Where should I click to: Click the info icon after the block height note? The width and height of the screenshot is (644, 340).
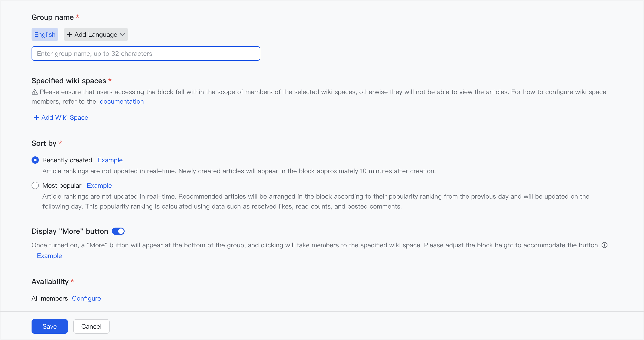pos(605,245)
